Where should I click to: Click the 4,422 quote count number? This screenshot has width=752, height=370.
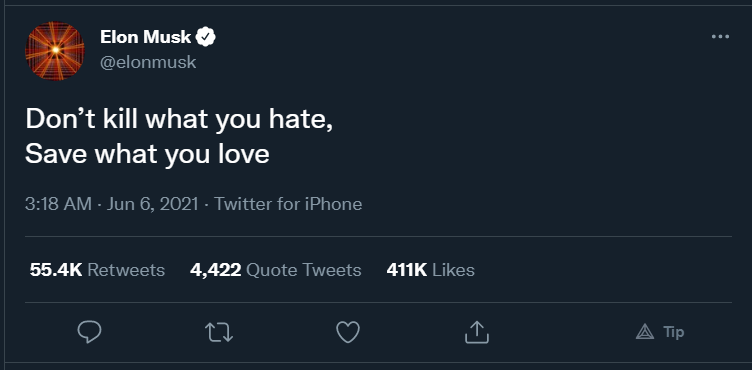coord(215,270)
